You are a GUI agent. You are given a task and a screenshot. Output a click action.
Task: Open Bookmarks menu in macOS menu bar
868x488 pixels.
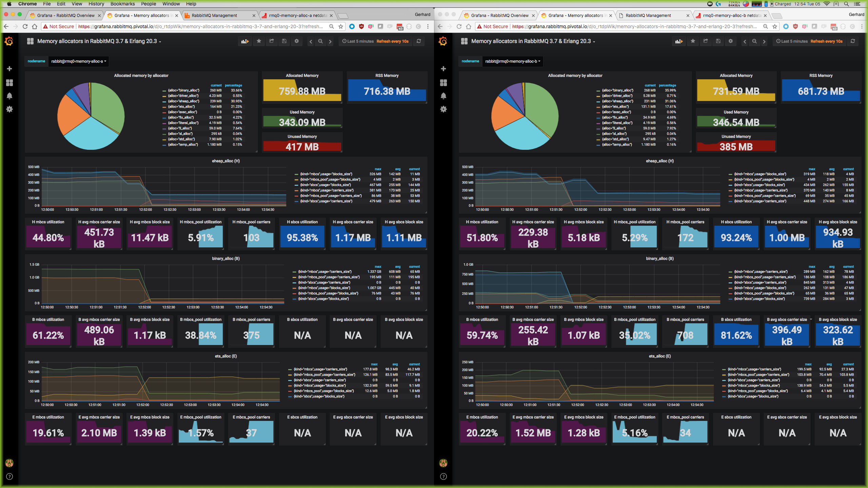122,4
